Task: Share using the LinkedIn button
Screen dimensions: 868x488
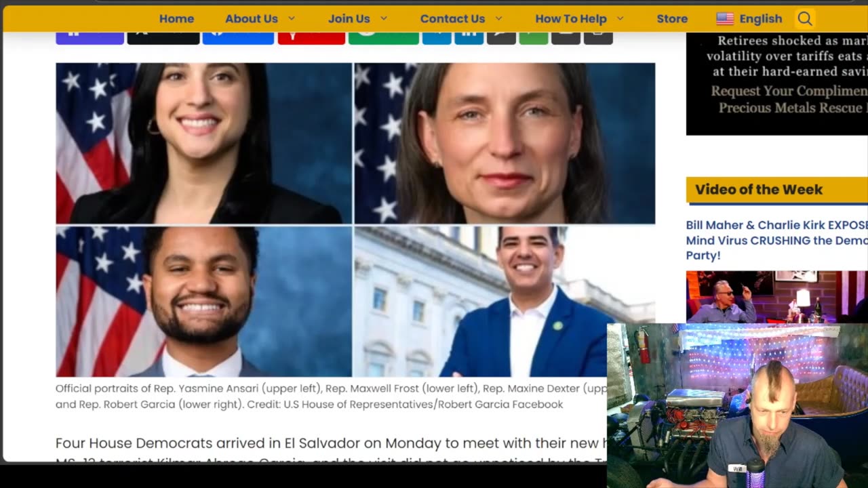Action: tap(469, 37)
